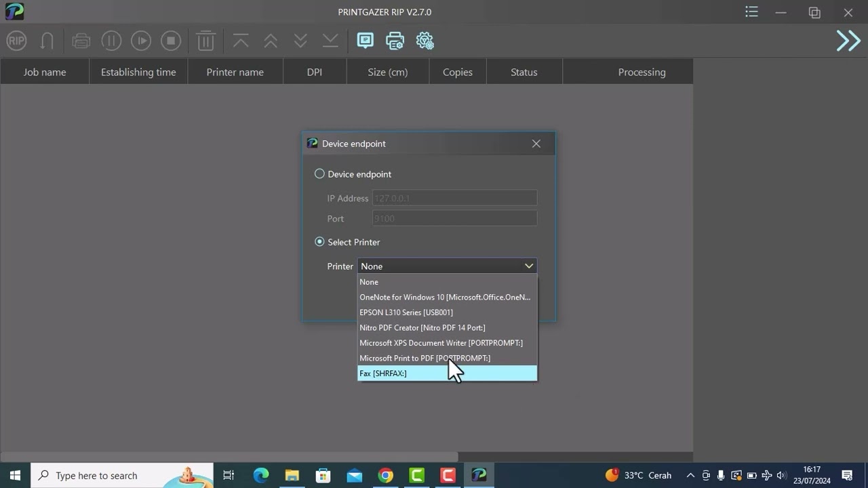This screenshot has height=488, width=868.
Task: Open Mail app from taskbar
Action: click(x=354, y=475)
